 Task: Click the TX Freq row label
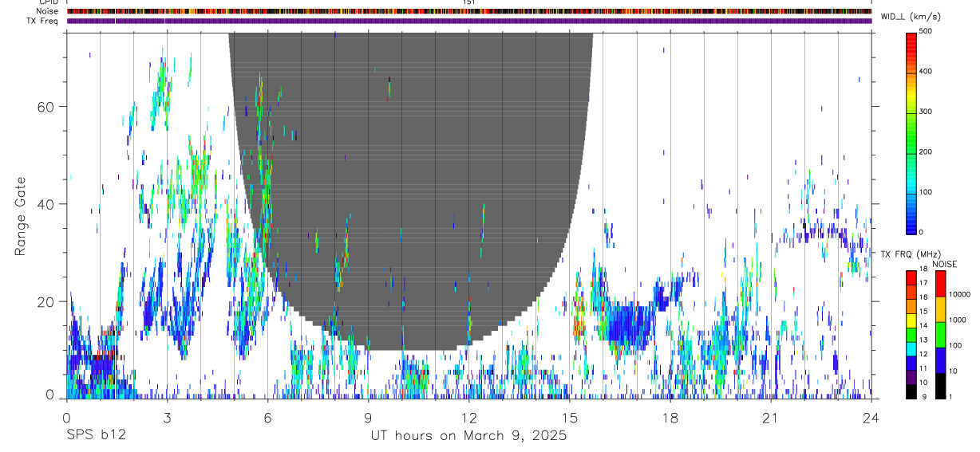42,21
